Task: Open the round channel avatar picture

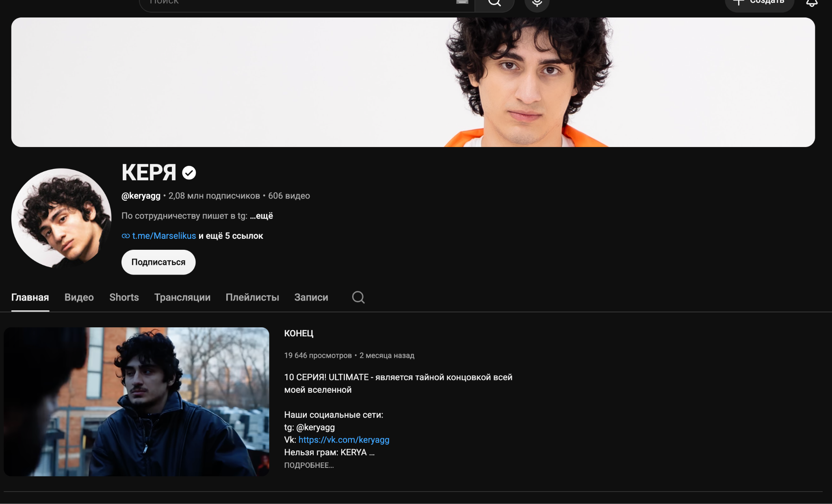Action: (61, 218)
